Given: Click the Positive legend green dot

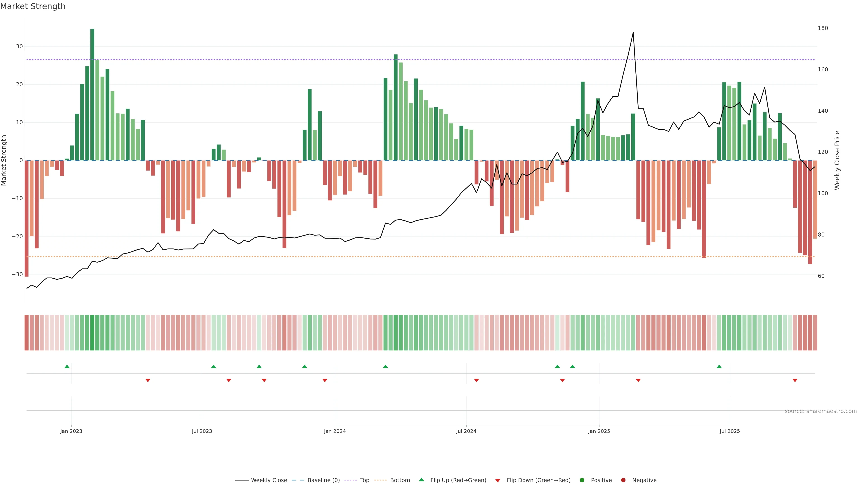Looking at the screenshot, I should tap(582, 480).
